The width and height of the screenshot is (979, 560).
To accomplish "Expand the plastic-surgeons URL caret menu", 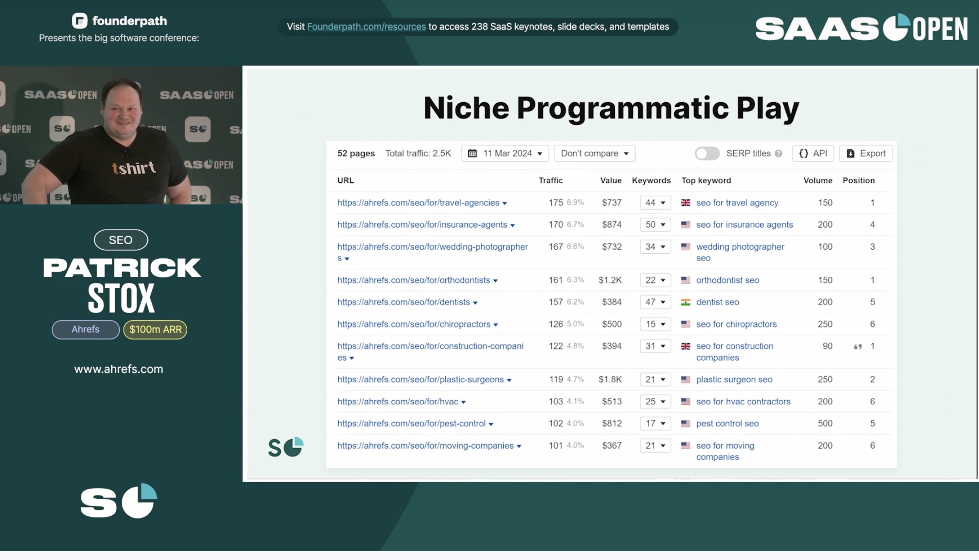I will click(509, 380).
